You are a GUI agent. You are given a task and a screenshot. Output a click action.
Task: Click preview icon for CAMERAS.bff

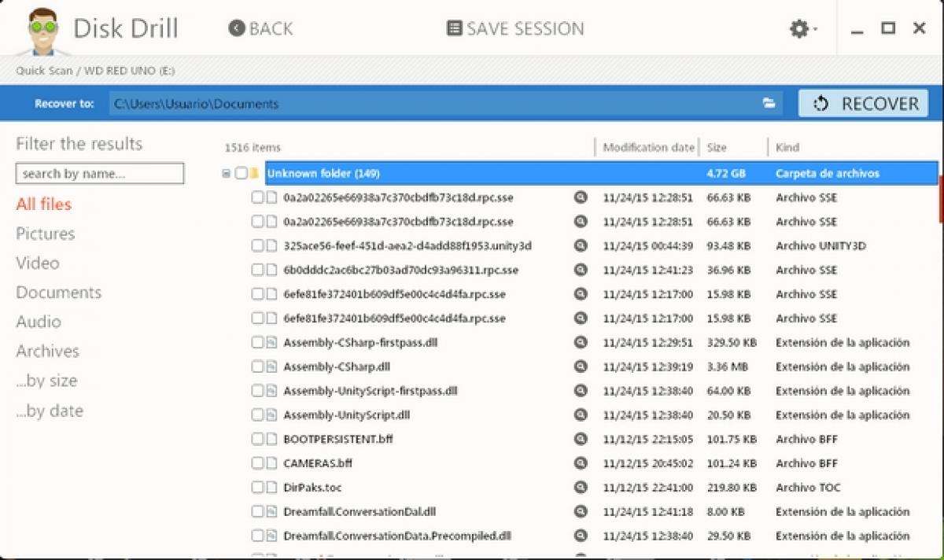click(x=581, y=463)
